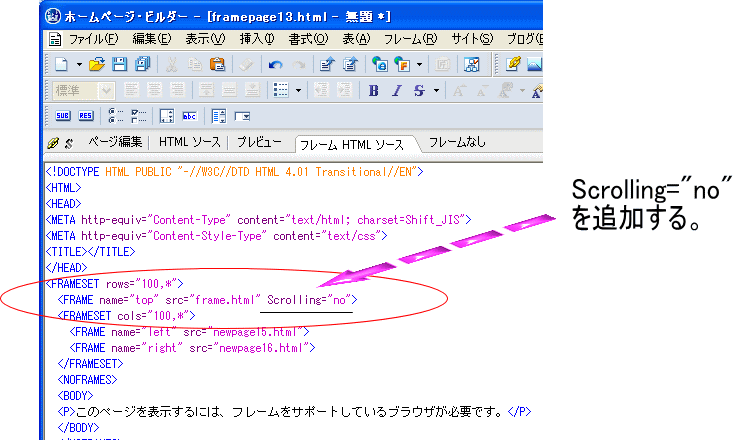This screenshot has height=440, width=735.
Task: Click the insert image icon
Action: click(x=535, y=64)
